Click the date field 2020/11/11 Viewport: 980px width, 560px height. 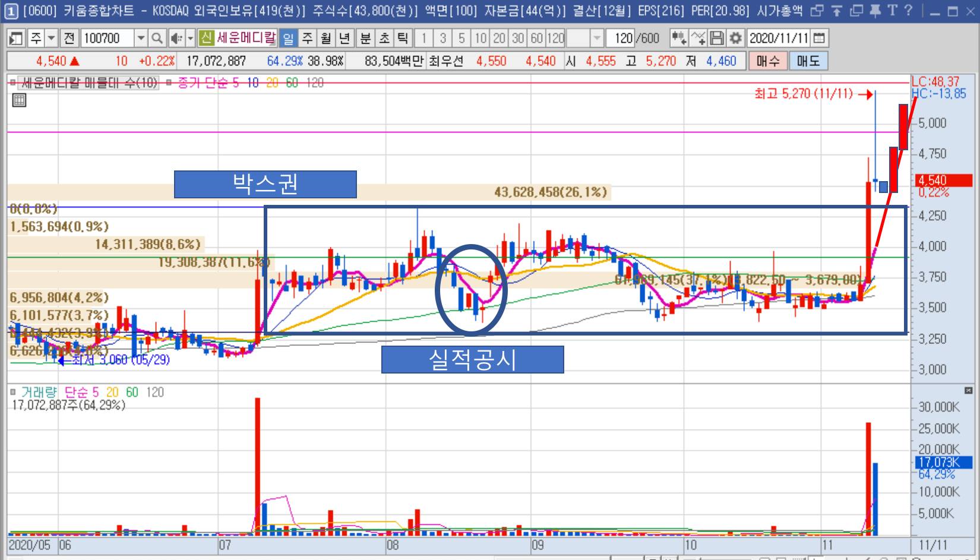pyautogui.click(x=779, y=39)
